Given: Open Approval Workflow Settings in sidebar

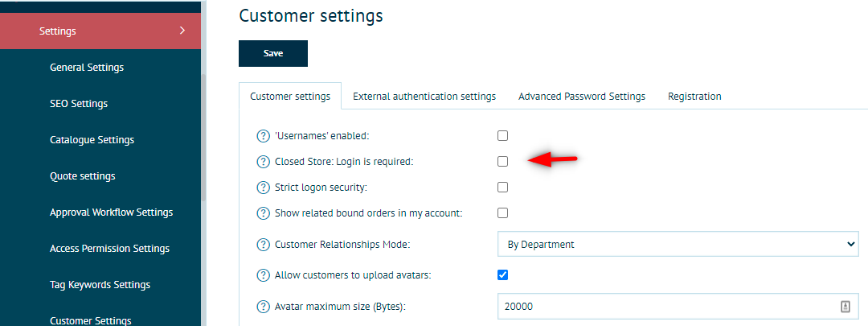Looking at the screenshot, I should (111, 213).
